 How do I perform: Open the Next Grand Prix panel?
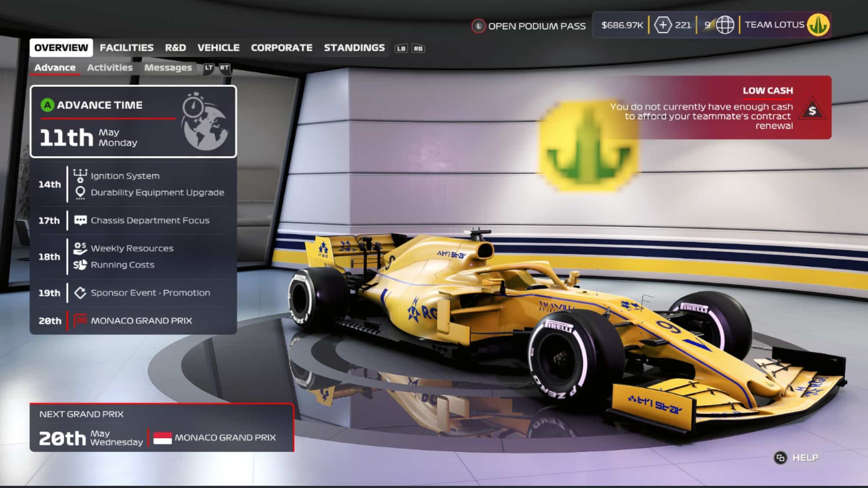click(162, 427)
